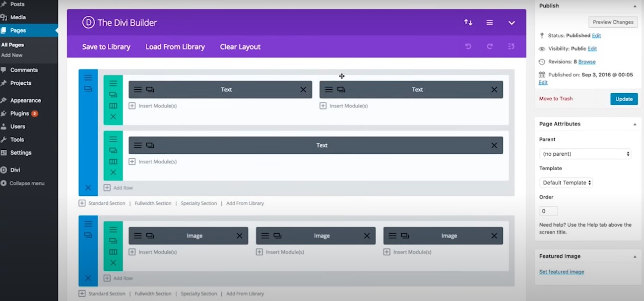The width and height of the screenshot is (644, 301).
Task: Open settings of single-Text row
Action: tap(113, 139)
